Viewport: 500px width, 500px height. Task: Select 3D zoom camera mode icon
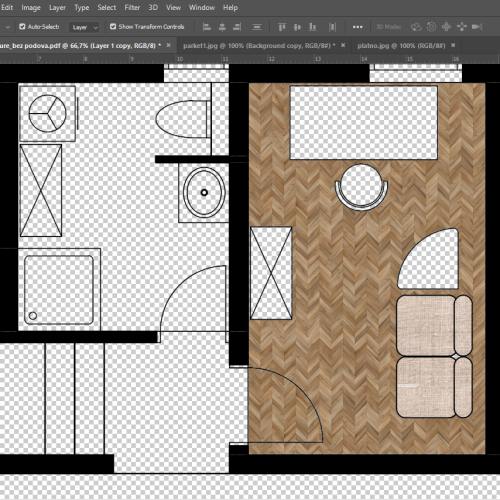[477, 27]
